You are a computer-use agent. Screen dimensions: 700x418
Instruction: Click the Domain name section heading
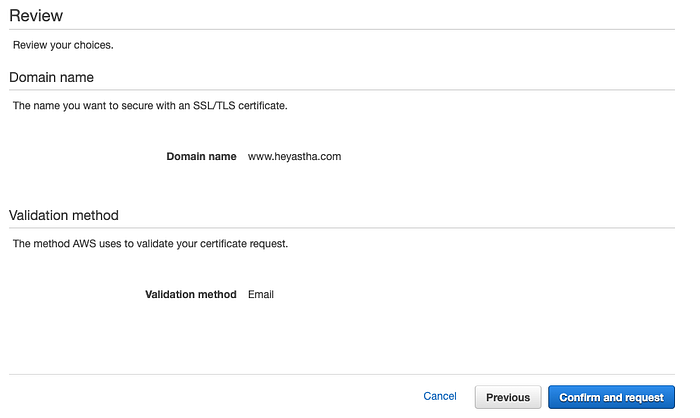(51, 77)
